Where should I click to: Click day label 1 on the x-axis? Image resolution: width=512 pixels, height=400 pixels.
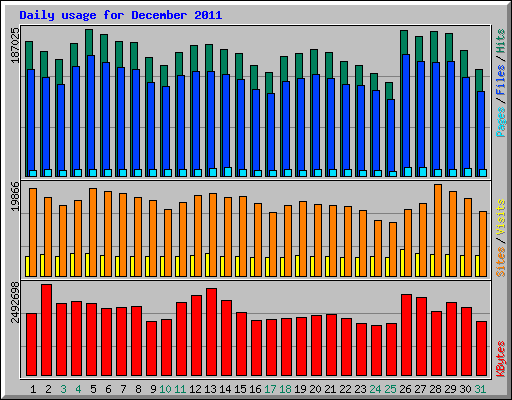(33, 389)
